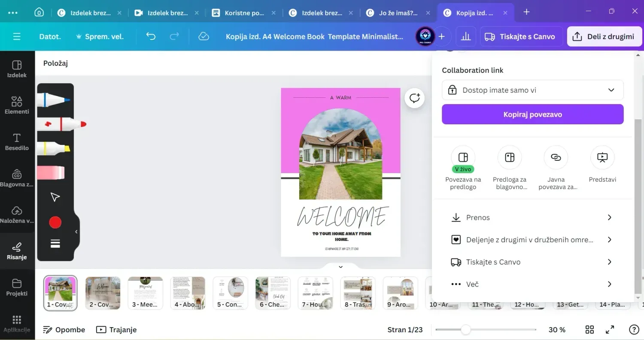Click the plus add collaborator button
The height and width of the screenshot is (340, 644).
coord(442,36)
